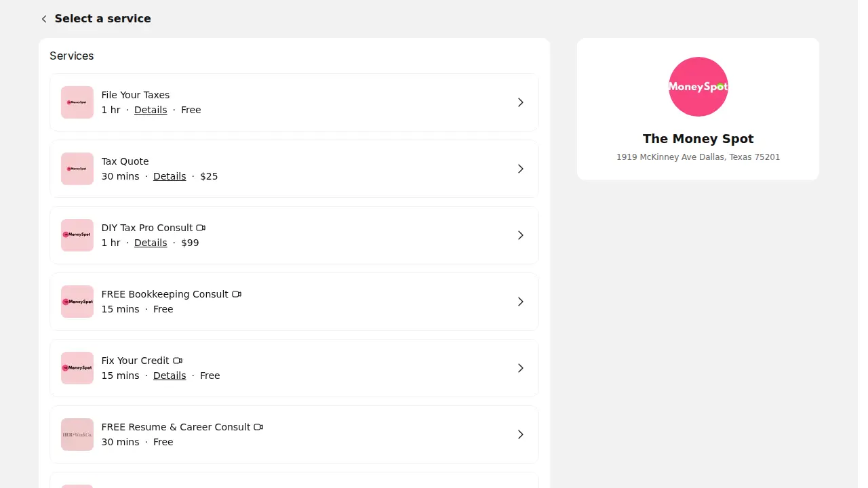View Details for Tax Quote
Image resolution: width=868 pixels, height=488 pixels.
tap(170, 176)
